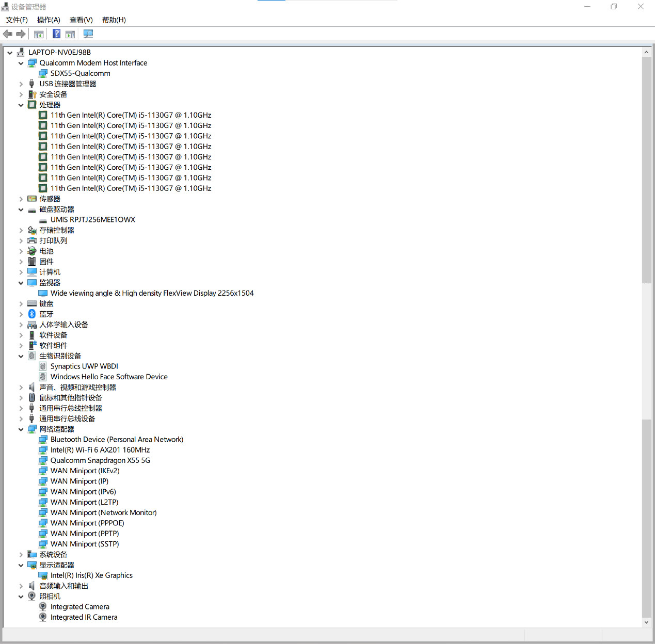Collapse the 显示适配器 category
Screen dimensions: 655x644
pos(21,565)
